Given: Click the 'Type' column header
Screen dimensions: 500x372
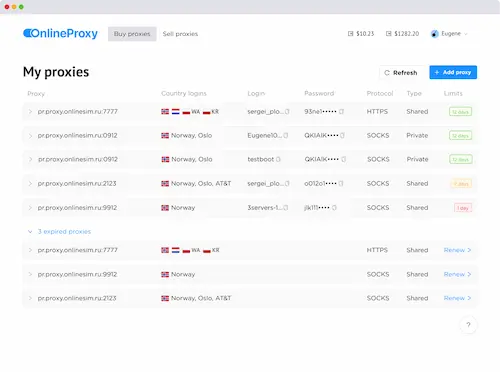Looking at the screenshot, I should point(414,93).
